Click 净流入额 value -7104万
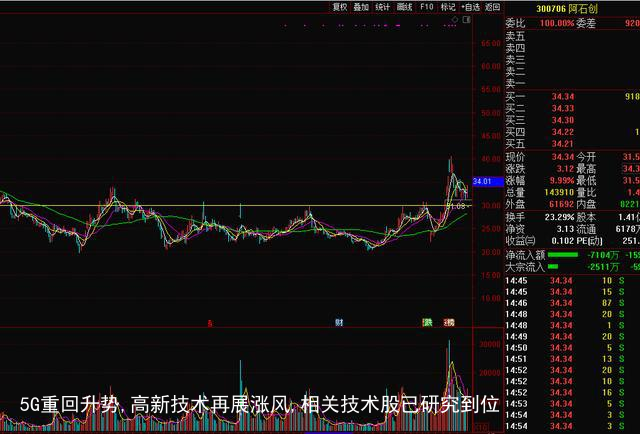The image size is (640, 434). coord(603,255)
